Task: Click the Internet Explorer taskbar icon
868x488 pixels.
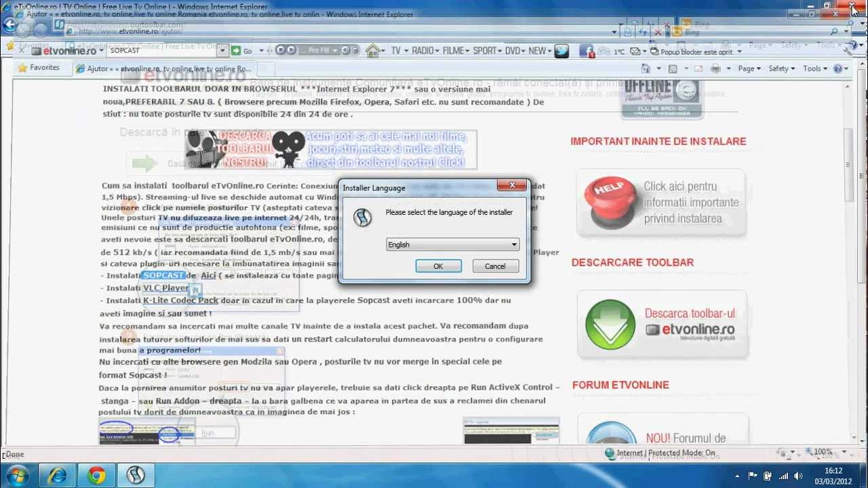Action: pos(57,476)
